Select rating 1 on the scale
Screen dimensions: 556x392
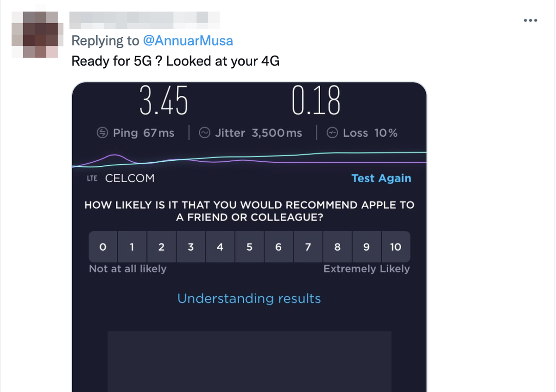132,247
